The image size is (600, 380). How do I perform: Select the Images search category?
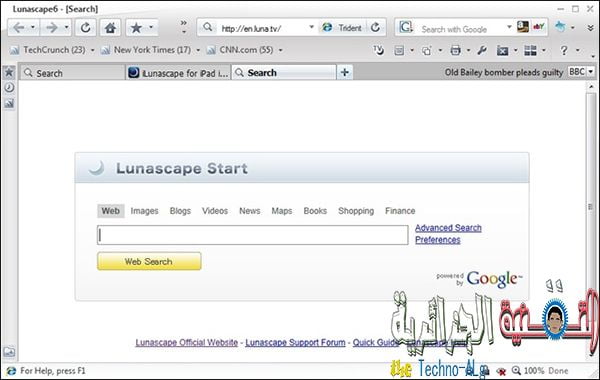pos(144,211)
